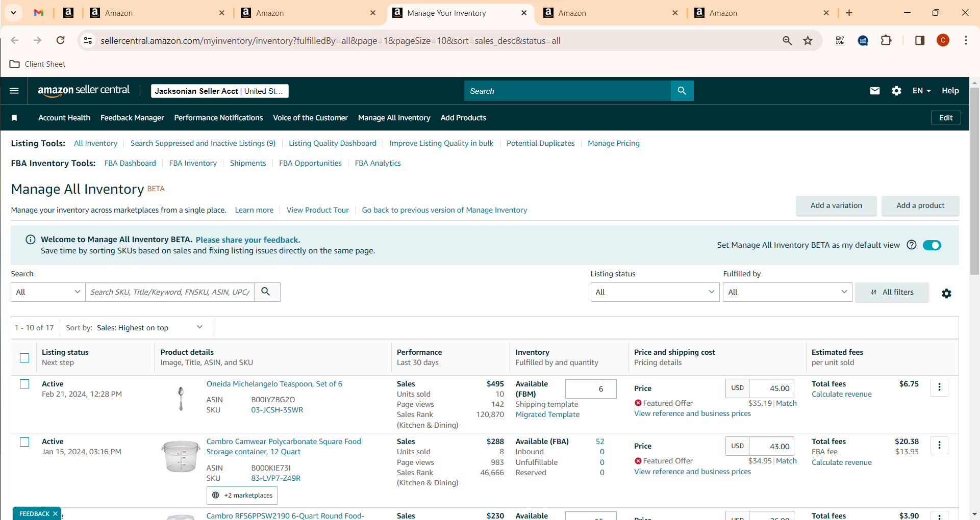The width and height of the screenshot is (980, 520).
Task: Open the Fulfilled by dropdown
Action: coord(787,292)
